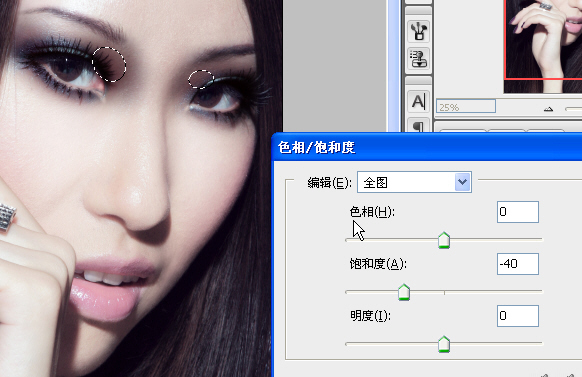Click the 编辑(E): label
Viewport: 582px width, 377px height.
pos(329,183)
